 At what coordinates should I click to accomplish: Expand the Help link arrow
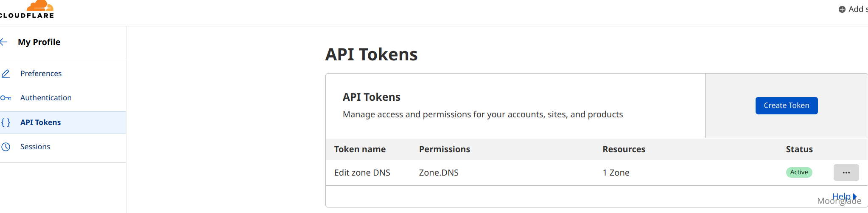pos(855,196)
